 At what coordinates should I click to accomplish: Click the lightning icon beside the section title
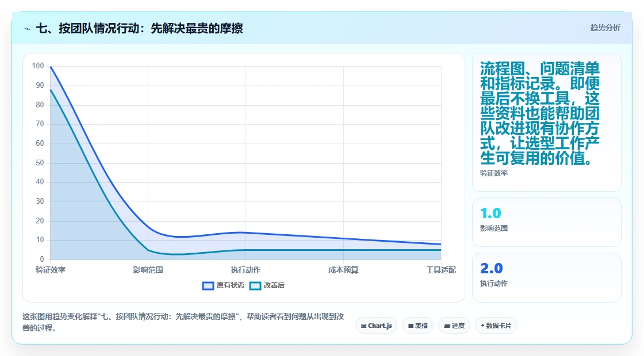click(28, 29)
